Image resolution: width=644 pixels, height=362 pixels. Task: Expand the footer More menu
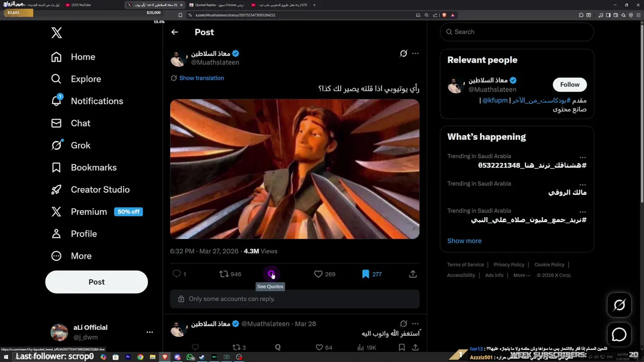pyautogui.click(x=522, y=275)
